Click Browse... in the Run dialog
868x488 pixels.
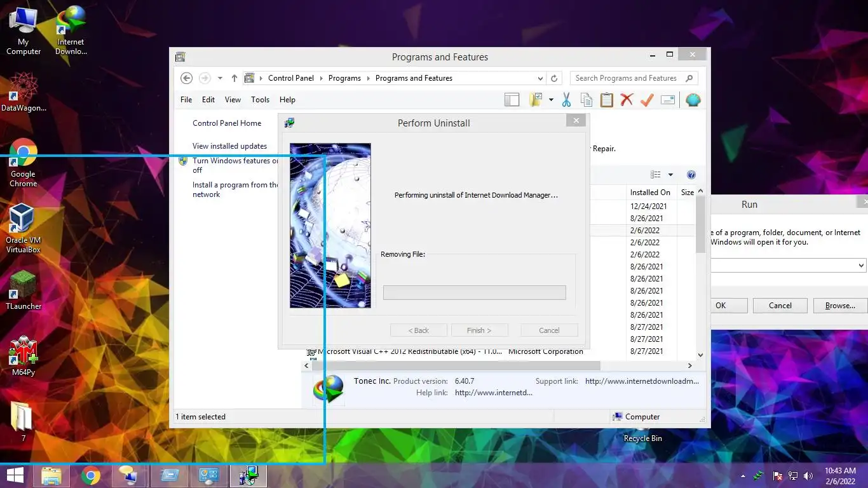[840, 306]
